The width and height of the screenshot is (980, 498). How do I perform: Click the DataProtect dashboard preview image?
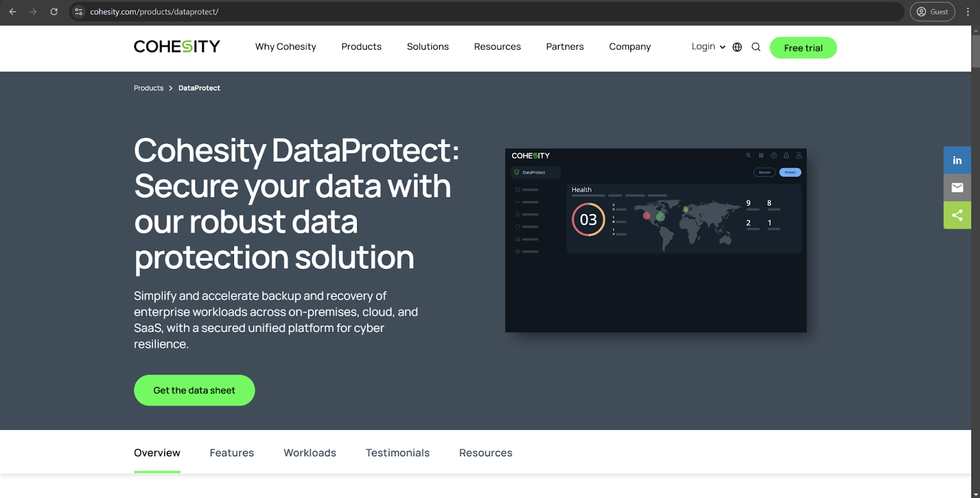[x=655, y=240]
